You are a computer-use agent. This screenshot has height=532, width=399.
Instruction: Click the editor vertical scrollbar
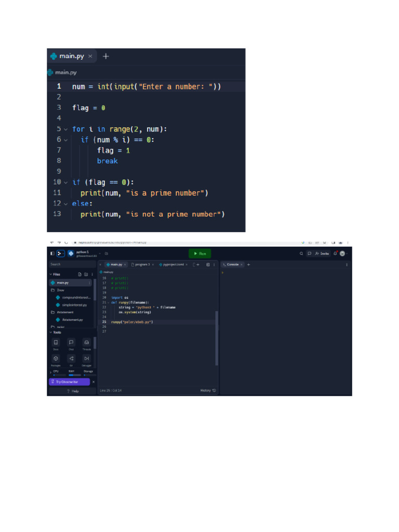pyautogui.click(x=217, y=338)
